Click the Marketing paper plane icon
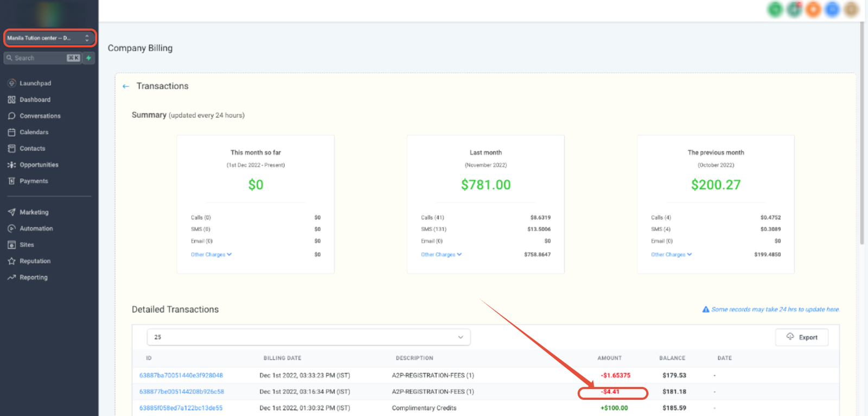 (x=11, y=212)
